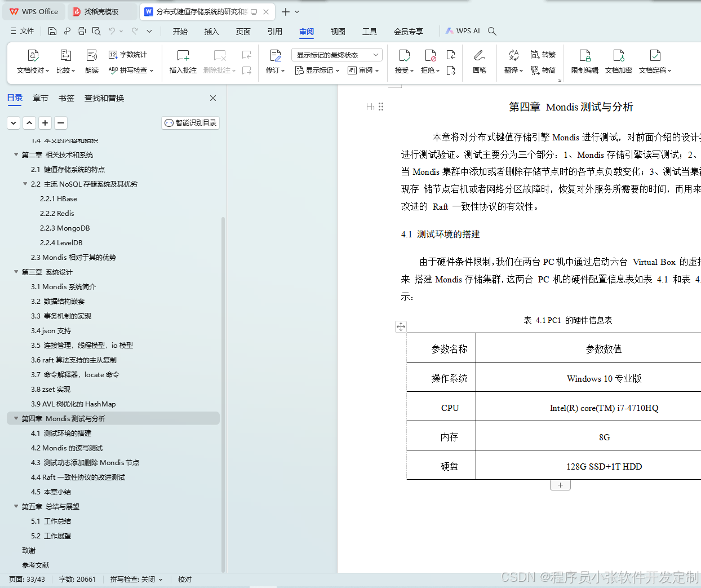Convert to traditional with 转繁

[x=543, y=55]
